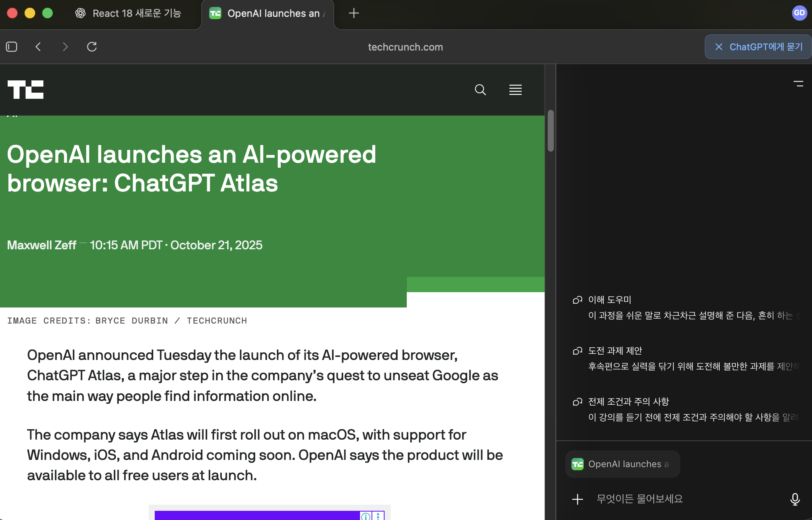Open TechCrunch site search

pyautogui.click(x=480, y=90)
